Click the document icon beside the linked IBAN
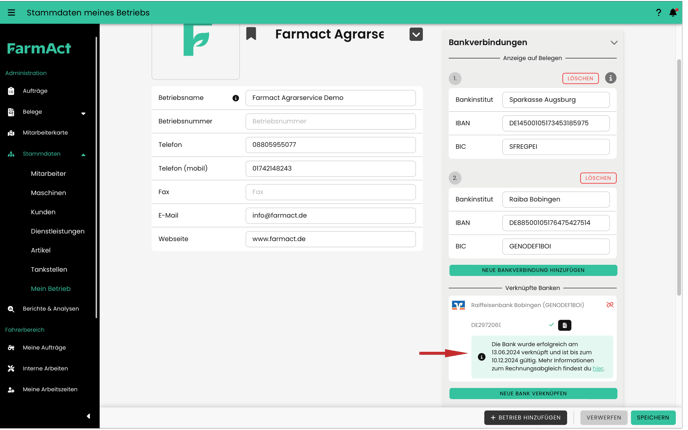 (x=565, y=326)
